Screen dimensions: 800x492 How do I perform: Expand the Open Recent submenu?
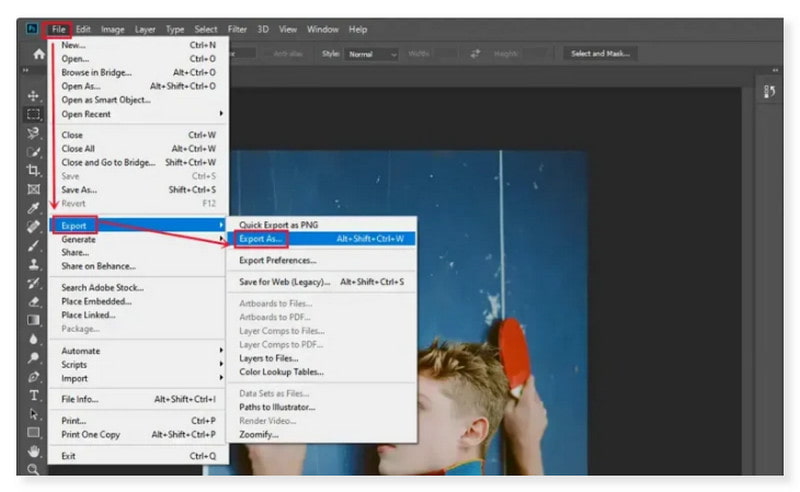pos(138,114)
